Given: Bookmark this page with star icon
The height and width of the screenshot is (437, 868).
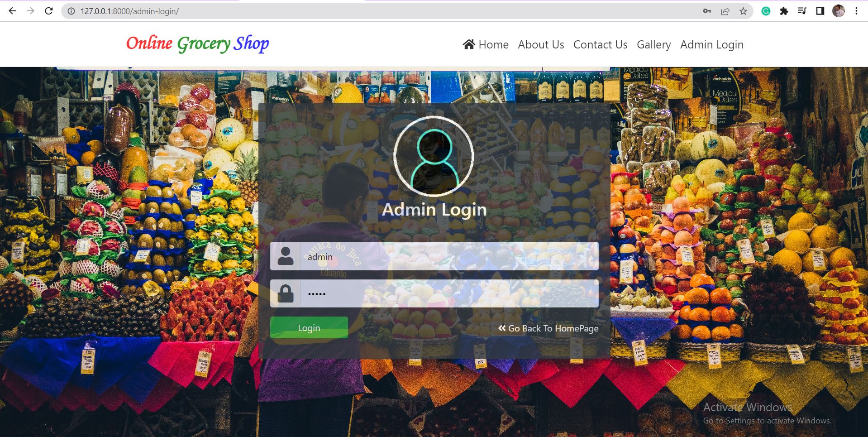Looking at the screenshot, I should point(743,11).
